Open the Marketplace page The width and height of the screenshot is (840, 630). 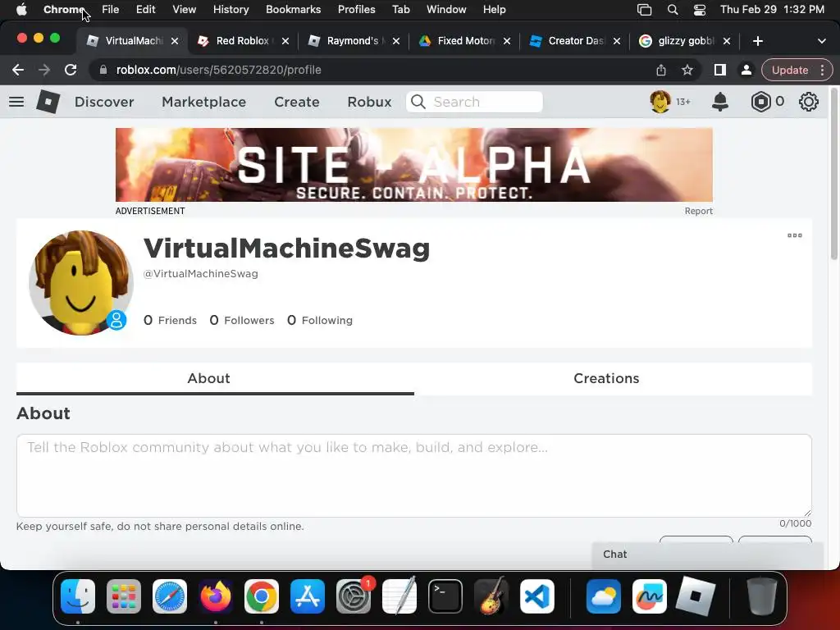(x=204, y=102)
